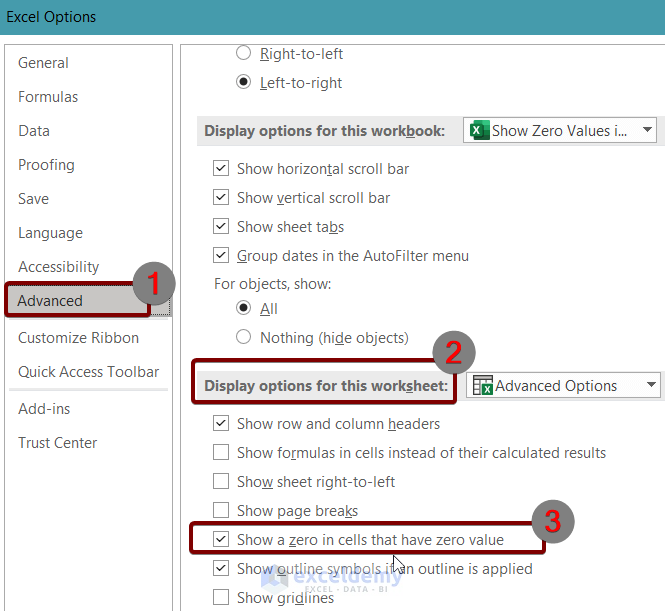Uncheck Show a zero in cells with zero value
The image size is (665, 611).
click(221, 539)
